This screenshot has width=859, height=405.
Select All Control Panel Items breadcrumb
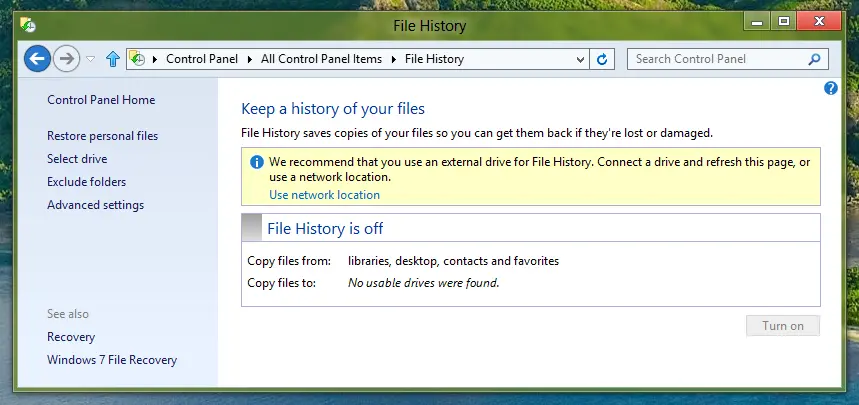coord(322,59)
